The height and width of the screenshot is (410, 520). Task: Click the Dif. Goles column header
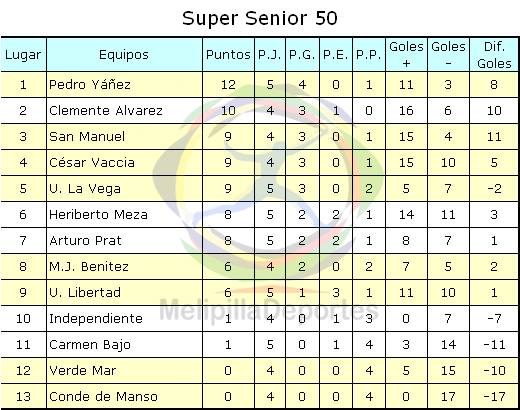[494, 55]
